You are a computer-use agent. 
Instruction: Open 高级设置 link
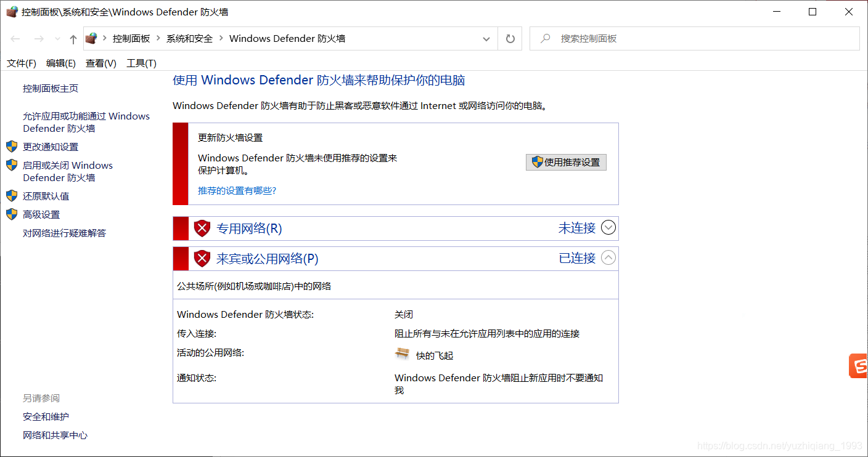click(41, 214)
